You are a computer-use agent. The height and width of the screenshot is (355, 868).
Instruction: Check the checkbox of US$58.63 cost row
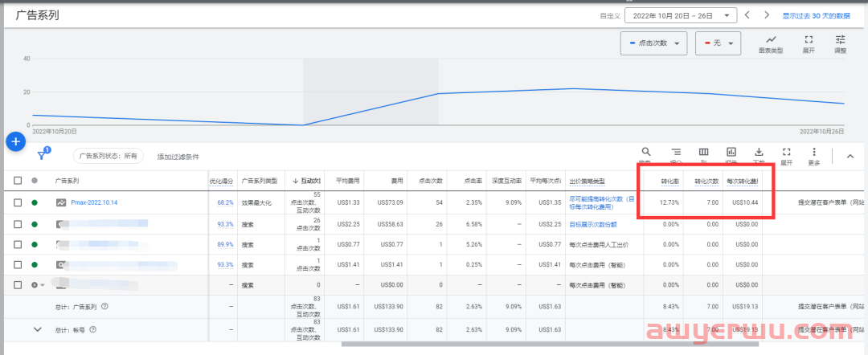18,225
